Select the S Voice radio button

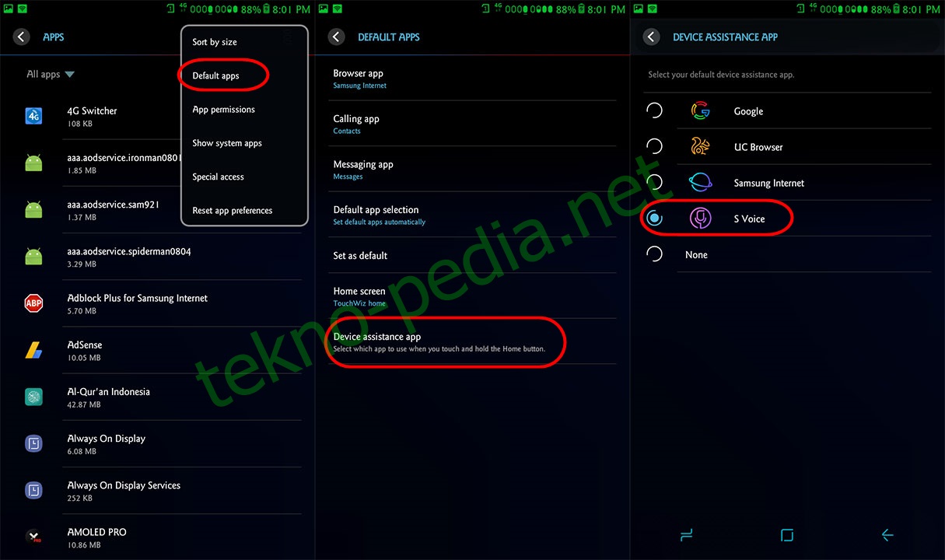click(x=655, y=219)
